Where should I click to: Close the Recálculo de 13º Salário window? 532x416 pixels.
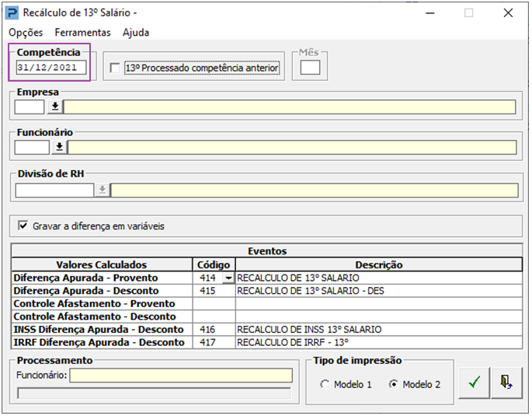508,13
